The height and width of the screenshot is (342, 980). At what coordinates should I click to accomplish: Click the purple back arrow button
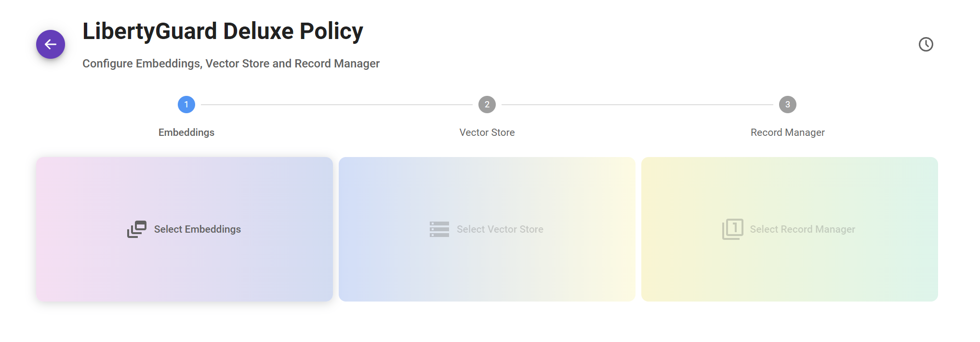point(51,44)
